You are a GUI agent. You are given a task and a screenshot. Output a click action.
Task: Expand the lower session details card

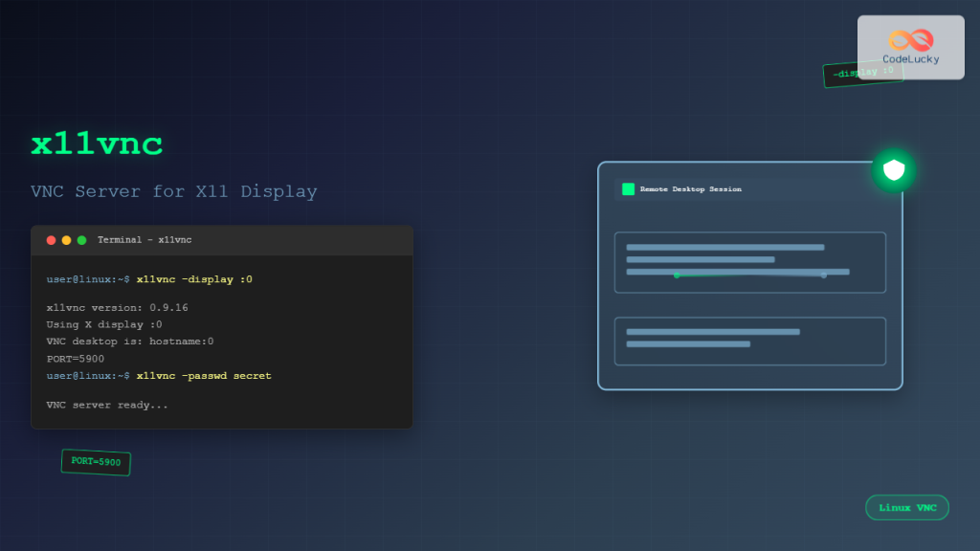(749, 341)
